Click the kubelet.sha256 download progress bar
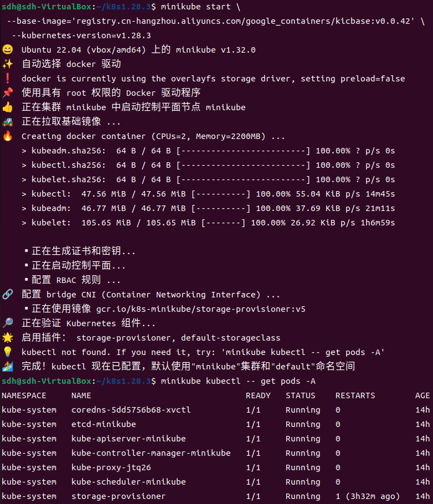Screen dimensions: 433x504 coord(243,179)
